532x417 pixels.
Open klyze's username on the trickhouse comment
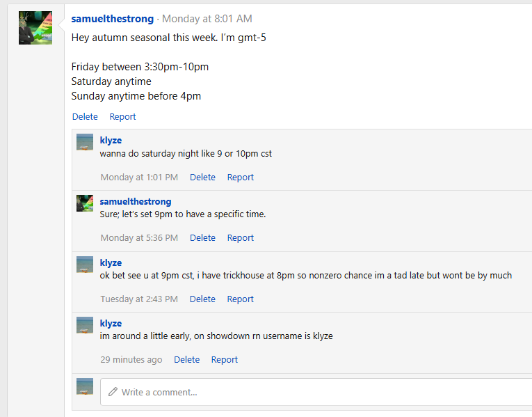tap(111, 263)
